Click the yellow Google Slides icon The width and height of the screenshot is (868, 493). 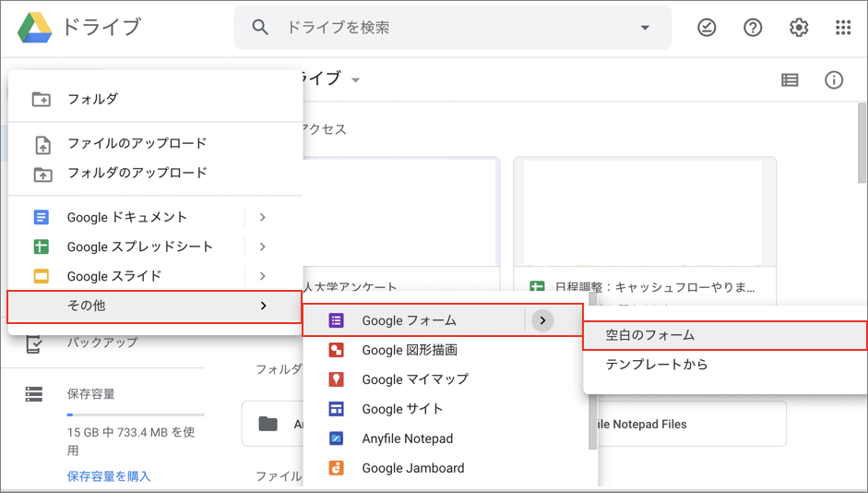point(42,276)
